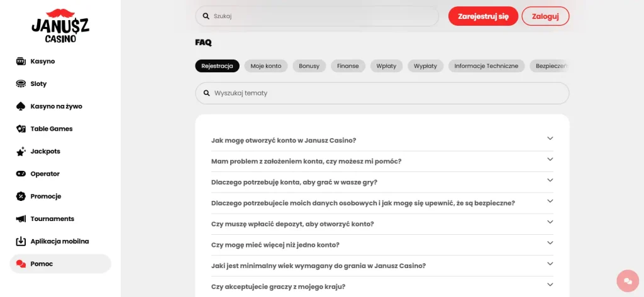Click the magnifier in the Szukaj bar
Screen dimensions: 644x297
click(x=206, y=16)
